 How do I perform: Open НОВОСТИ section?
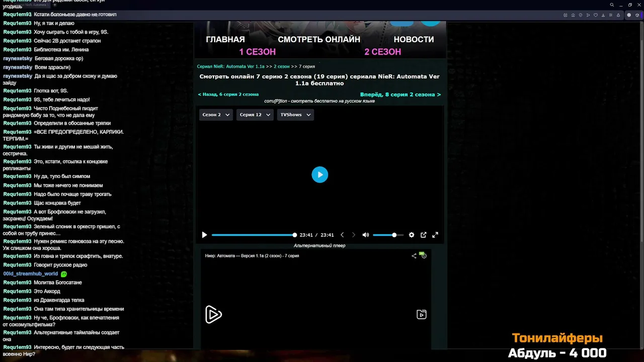pos(414,39)
